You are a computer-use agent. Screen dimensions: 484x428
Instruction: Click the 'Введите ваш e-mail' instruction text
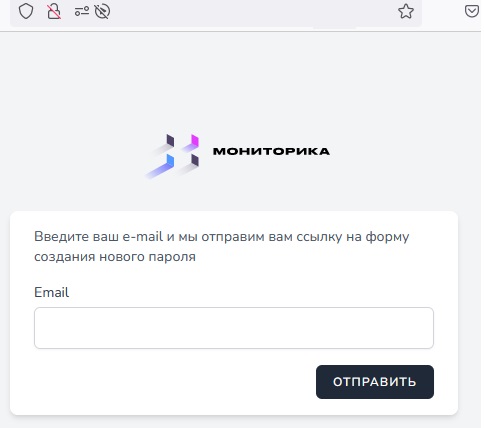(x=98, y=237)
